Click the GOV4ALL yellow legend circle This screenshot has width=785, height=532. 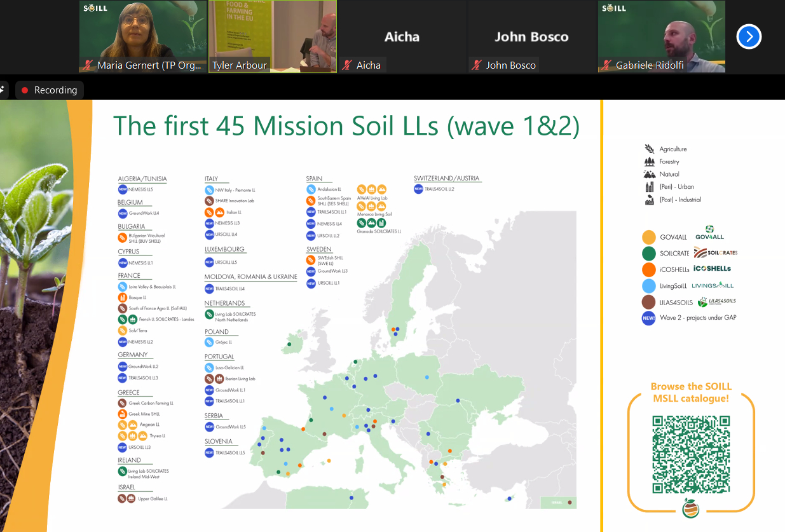tap(648, 237)
